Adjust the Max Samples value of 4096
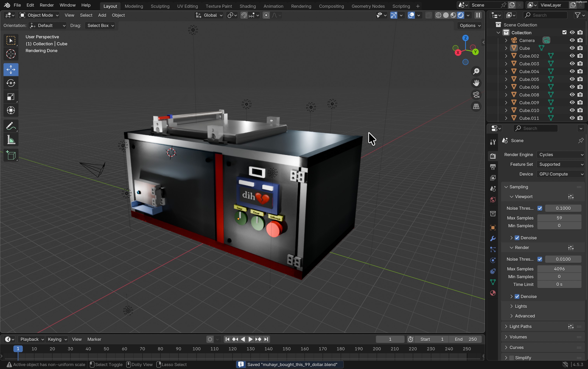 point(559,269)
